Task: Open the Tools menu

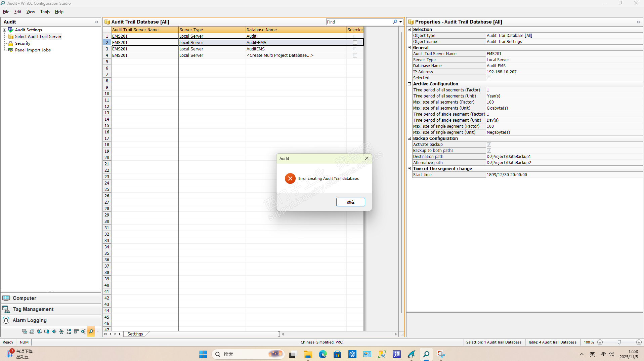Action: pos(45,12)
